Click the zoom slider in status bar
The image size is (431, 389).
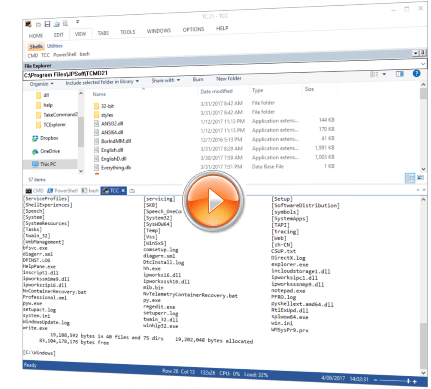point(394,380)
